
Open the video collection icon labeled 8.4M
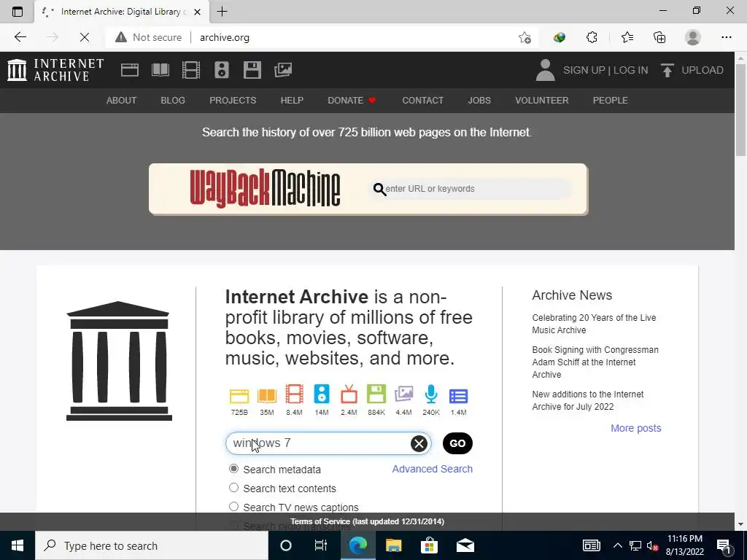pos(295,394)
